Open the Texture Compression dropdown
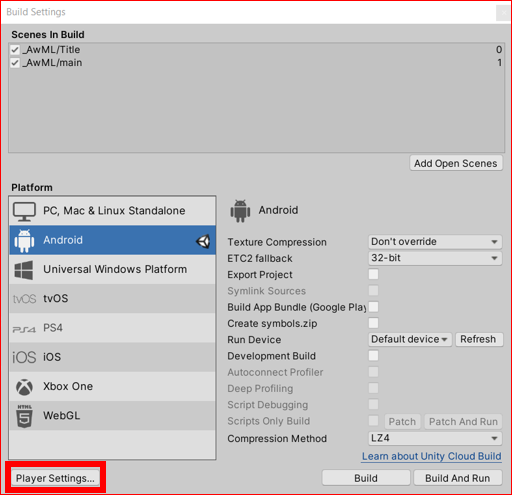This screenshot has height=495, width=512. pyautogui.click(x=435, y=242)
